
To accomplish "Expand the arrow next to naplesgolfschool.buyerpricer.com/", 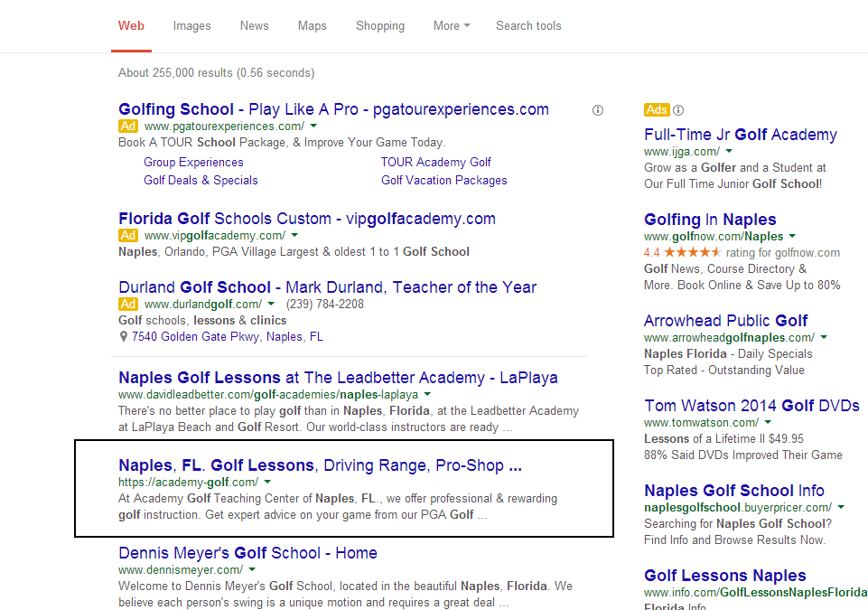I will point(841,507).
